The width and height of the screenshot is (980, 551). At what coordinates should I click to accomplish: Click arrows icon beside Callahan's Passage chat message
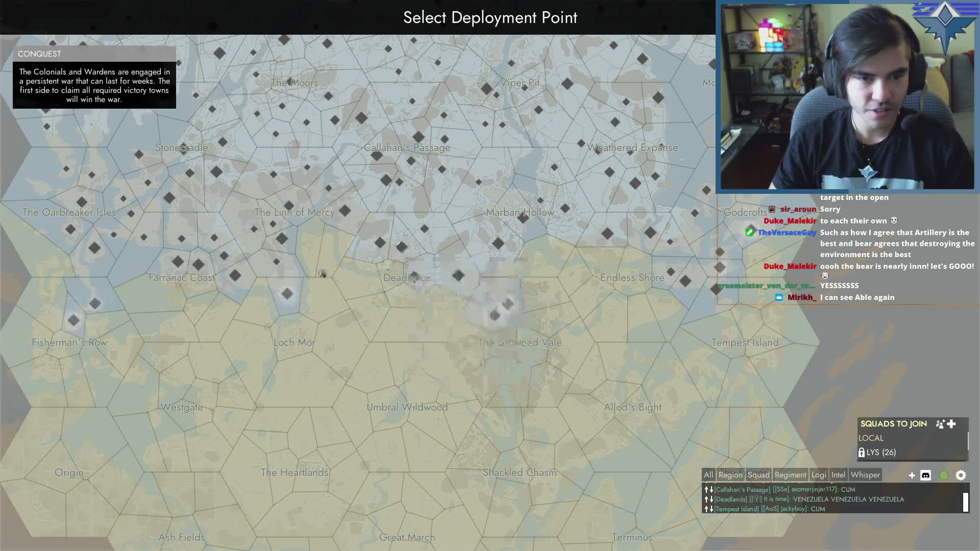[709, 490]
